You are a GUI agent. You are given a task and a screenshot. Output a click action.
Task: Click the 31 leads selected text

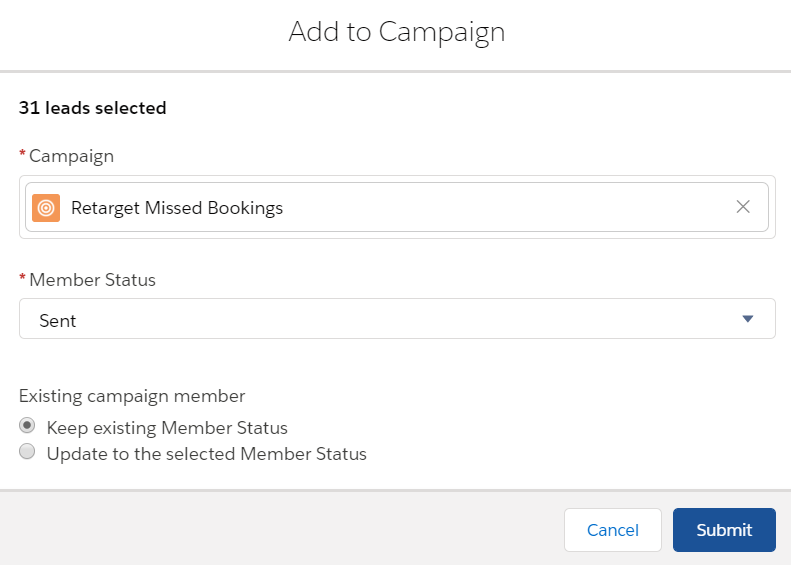coord(92,108)
